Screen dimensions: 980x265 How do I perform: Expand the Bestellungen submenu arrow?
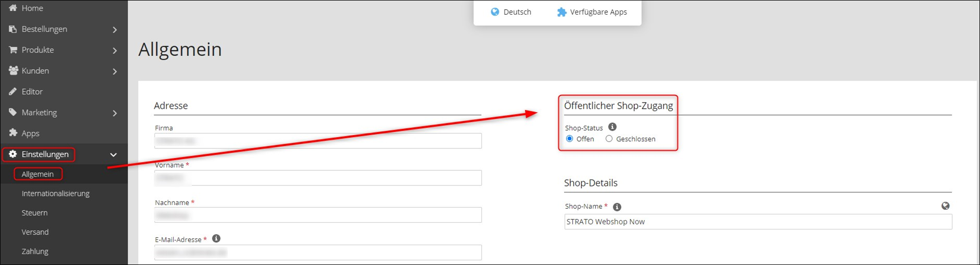pos(115,30)
